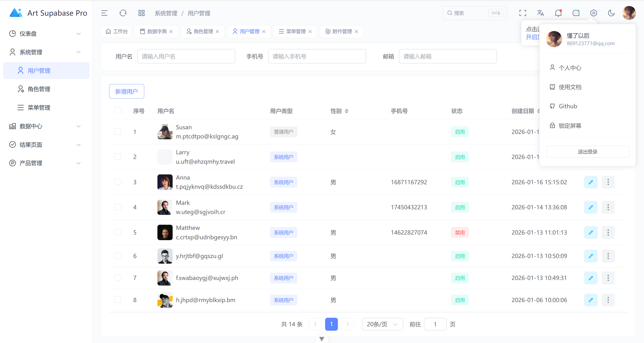Switch to the 工作台 tab
This screenshot has height=343, width=644.
click(x=116, y=31)
